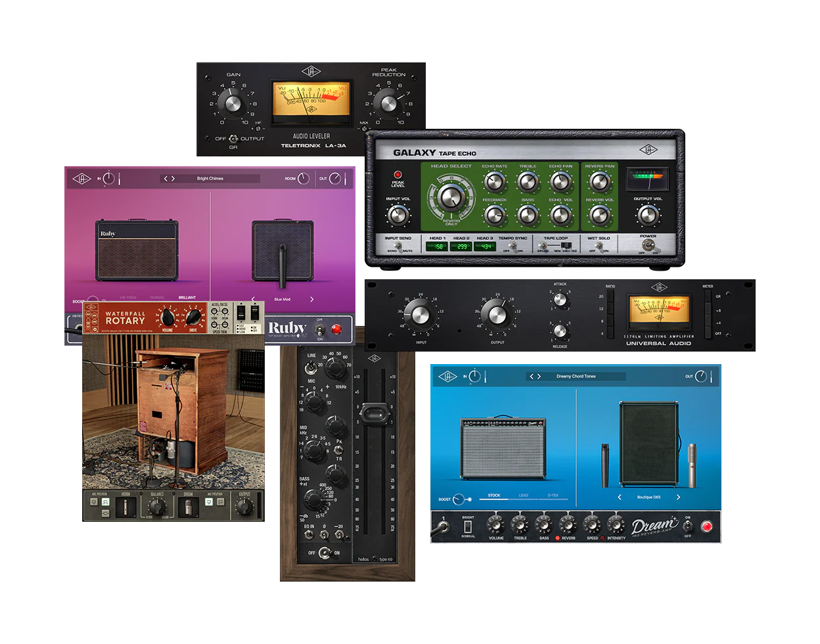Go to next preset arrow in Ruby header
This screenshot has width=820, height=644.
pos(173,178)
